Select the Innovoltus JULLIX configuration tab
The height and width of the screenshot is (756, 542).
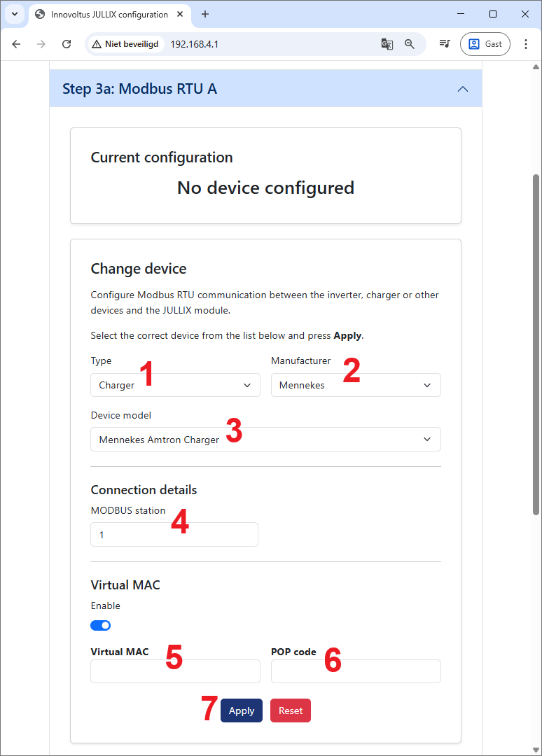[109, 14]
